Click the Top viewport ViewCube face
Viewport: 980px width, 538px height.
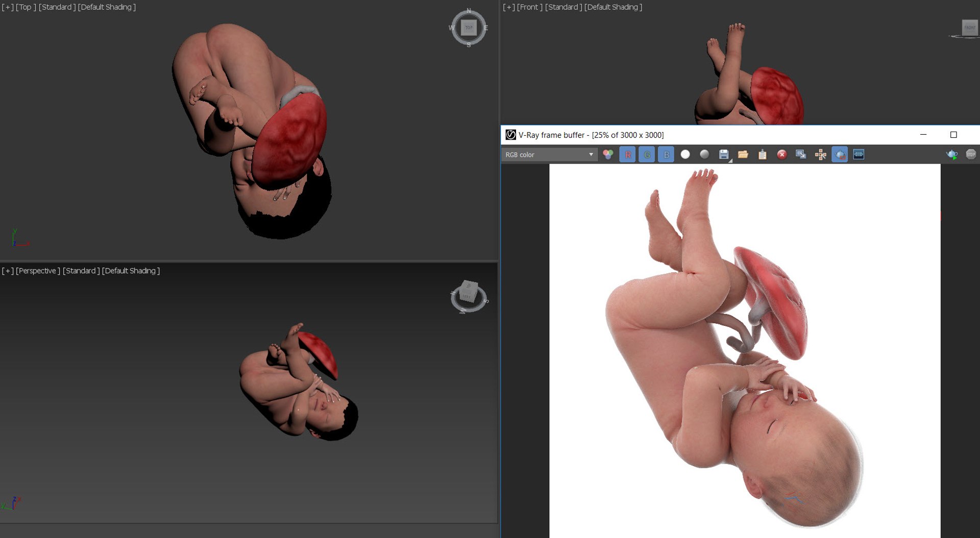point(469,28)
